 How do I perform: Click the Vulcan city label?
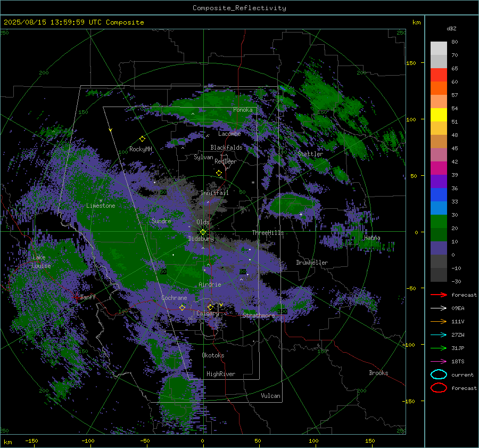[x=270, y=396]
